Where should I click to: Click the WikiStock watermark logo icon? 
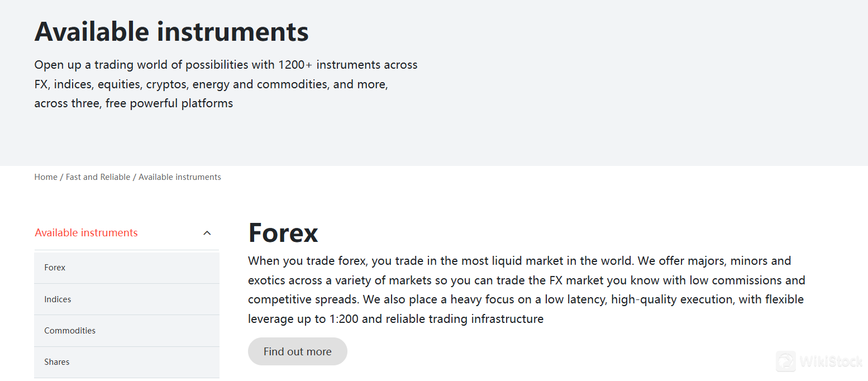(786, 361)
